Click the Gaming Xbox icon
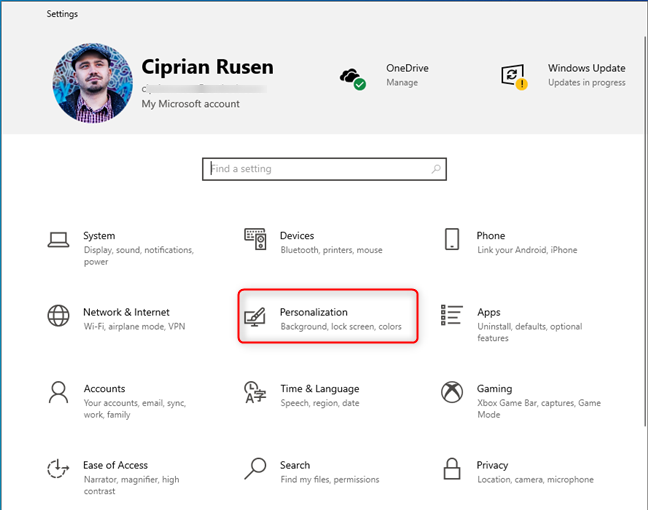Screen dimensions: 648x510 [x=452, y=392]
